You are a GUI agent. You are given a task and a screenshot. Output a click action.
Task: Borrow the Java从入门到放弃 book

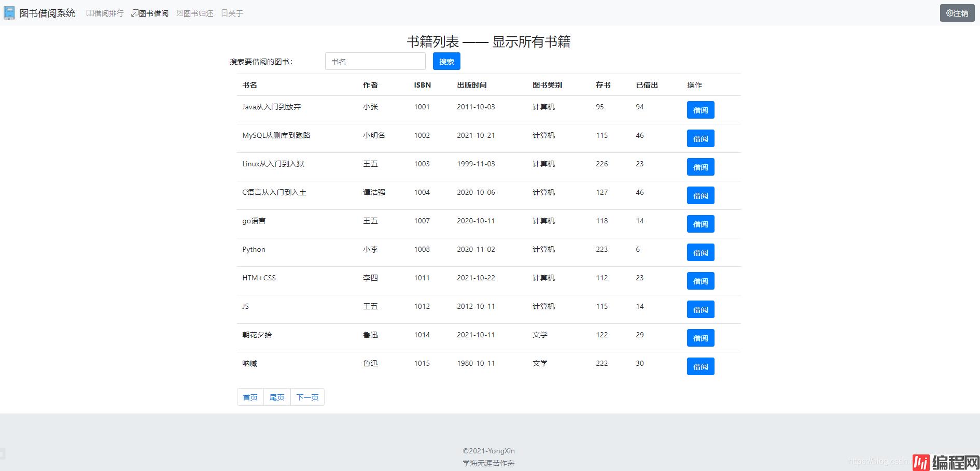pyautogui.click(x=701, y=110)
